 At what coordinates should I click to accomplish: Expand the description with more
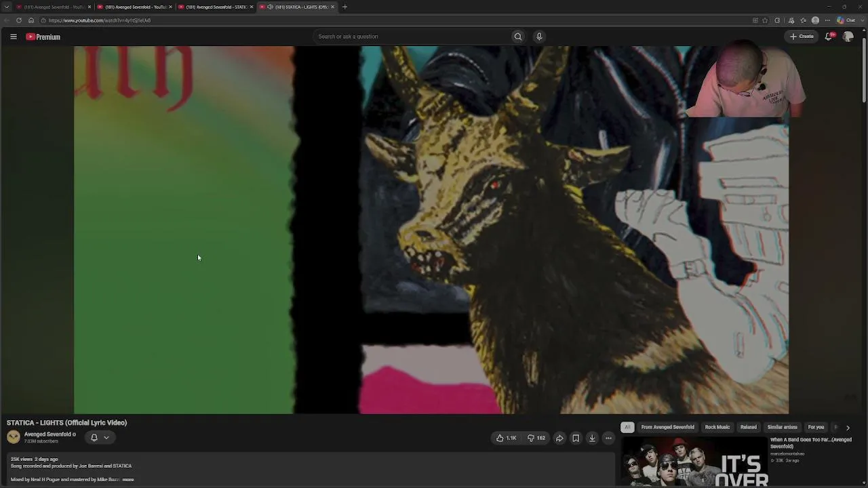pyautogui.click(x=128, y=479)
